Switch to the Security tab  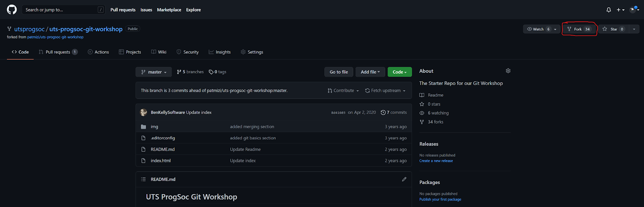188,52
